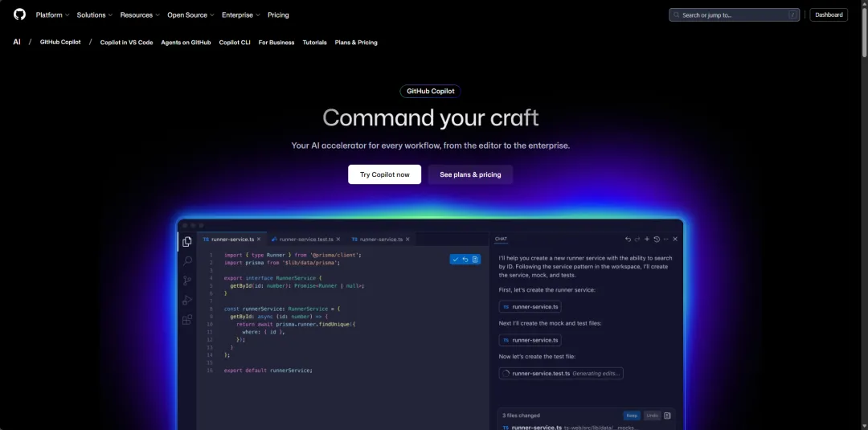
Task: Click 'Now let's create the test file:' text
Action: pyautogui.click(x=537, y=357)
